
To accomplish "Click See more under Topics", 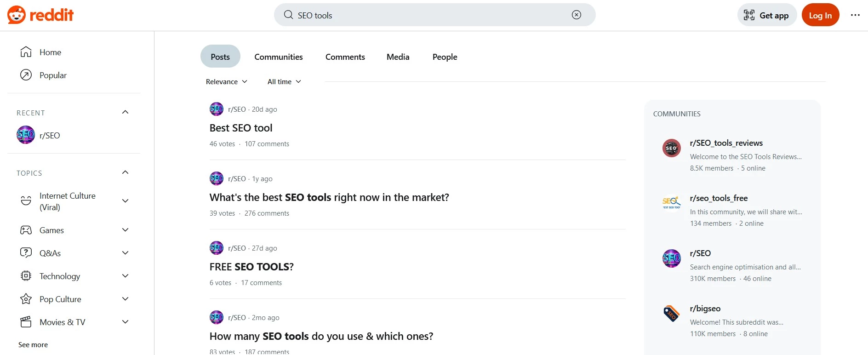I will coord(33,344).
